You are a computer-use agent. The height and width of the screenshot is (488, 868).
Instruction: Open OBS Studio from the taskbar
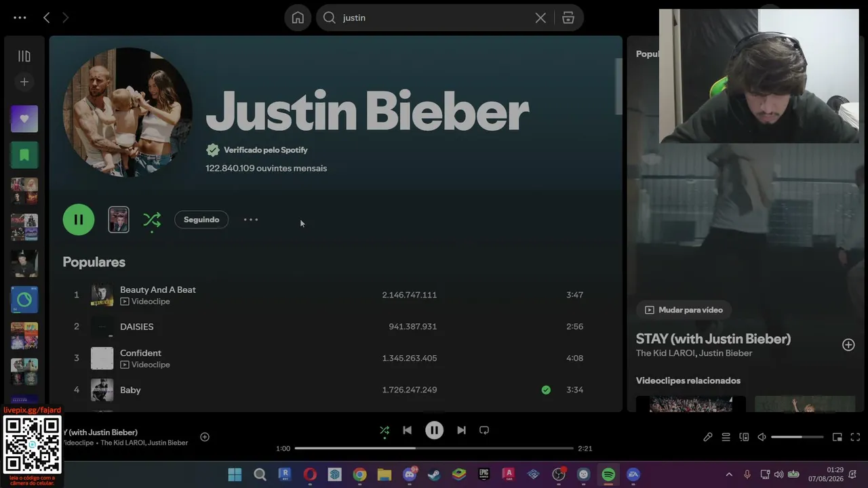tap(559, 474)
